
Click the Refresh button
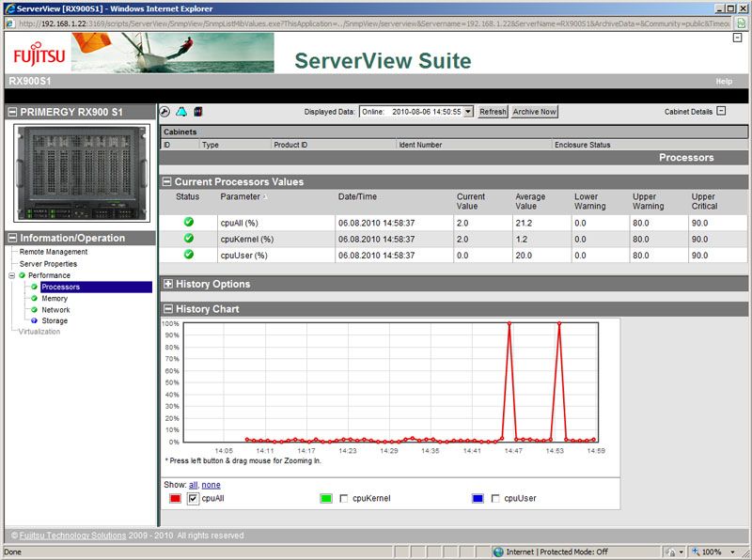pos(493,112)
